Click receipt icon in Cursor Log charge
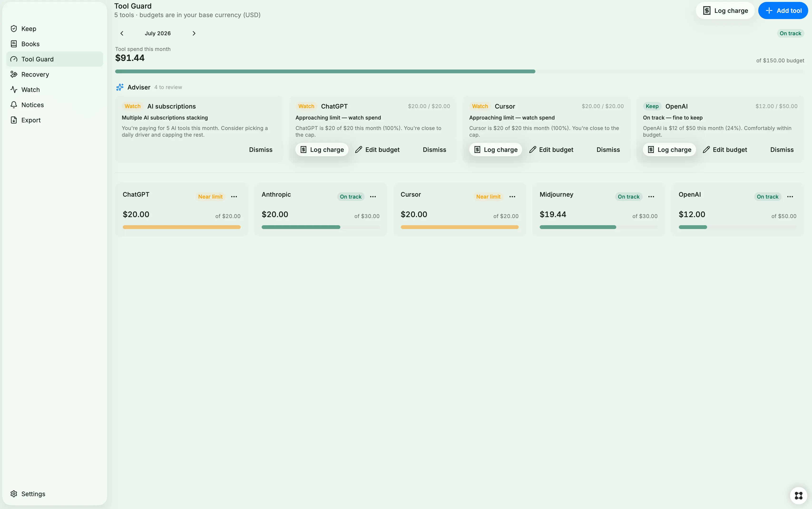Image resolution: width=812 pixels, height=509 pixels. pos(477,150)
